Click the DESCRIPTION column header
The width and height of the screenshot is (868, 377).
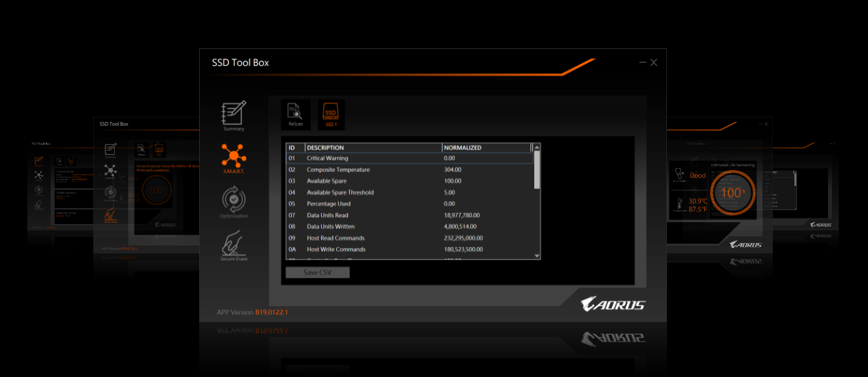coord(374,147)
